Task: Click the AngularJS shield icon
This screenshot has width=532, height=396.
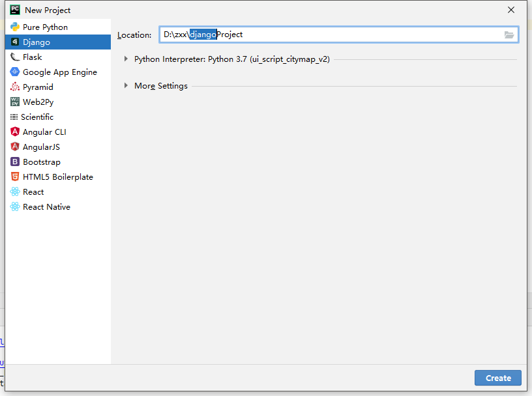Action: pyautogui.click(x=15, y=147)
